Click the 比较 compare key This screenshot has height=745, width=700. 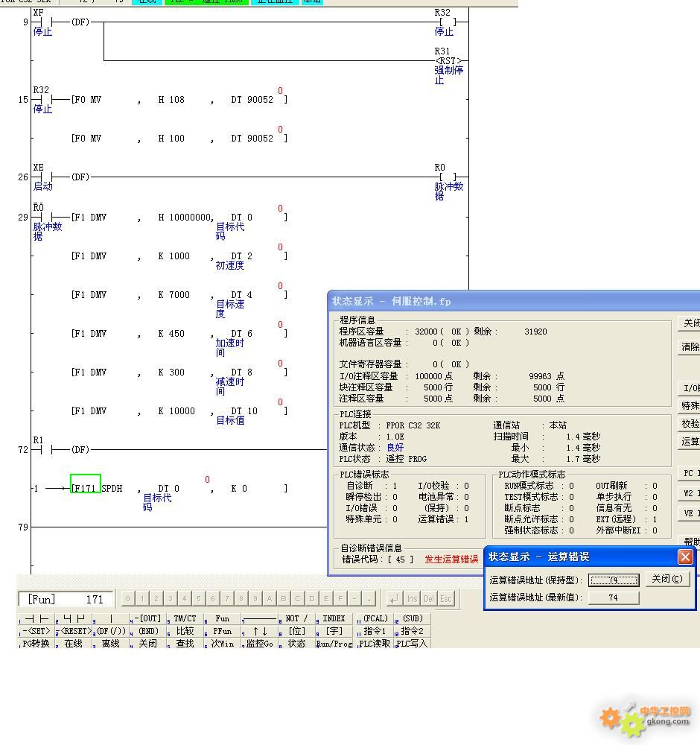coord(185,631)
